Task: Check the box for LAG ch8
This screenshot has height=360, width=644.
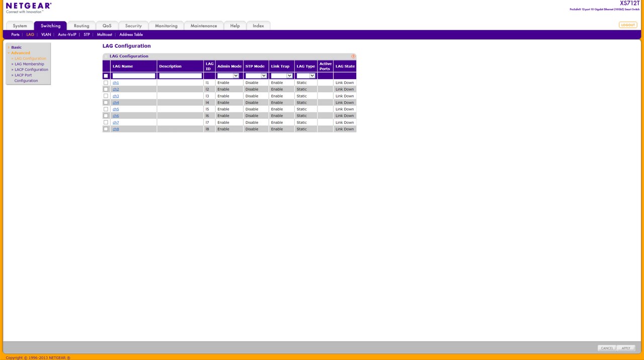Action: click(x=106, y=129)
